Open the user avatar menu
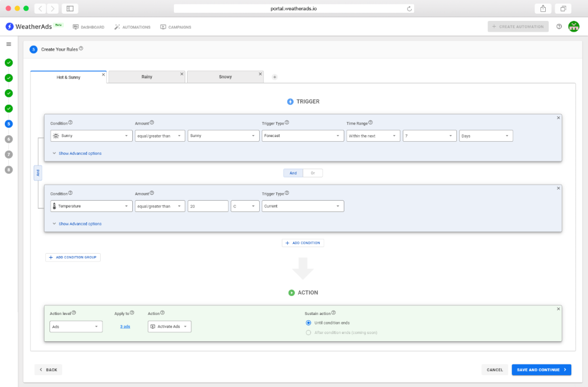The image size is (588, 387). tap(574, 27)
